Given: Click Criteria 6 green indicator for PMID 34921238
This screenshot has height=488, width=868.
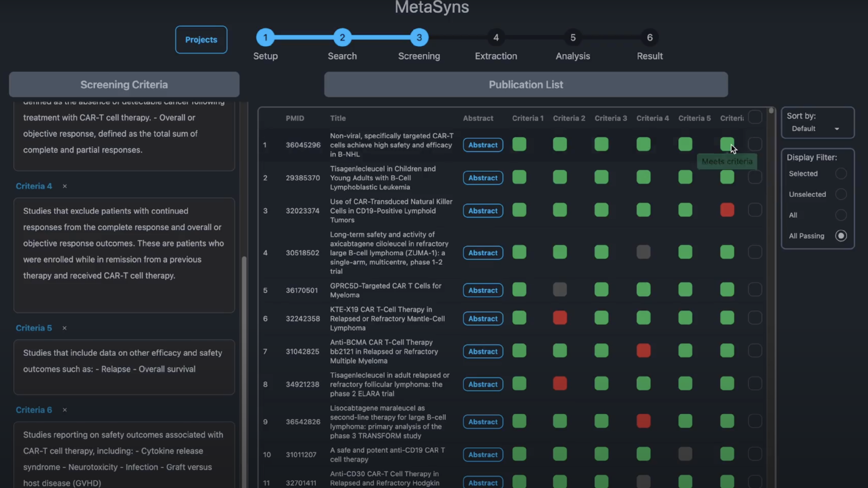Looking at the screenshot, I should pos(727,384).
